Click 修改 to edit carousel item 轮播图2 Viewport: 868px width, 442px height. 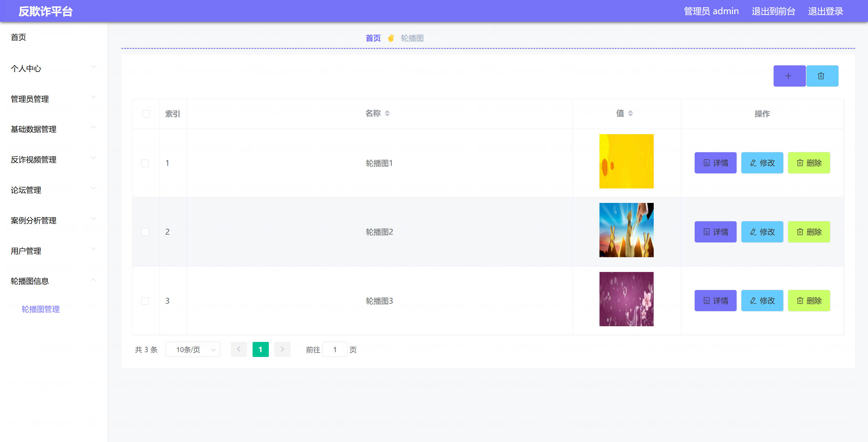[762, 232]
